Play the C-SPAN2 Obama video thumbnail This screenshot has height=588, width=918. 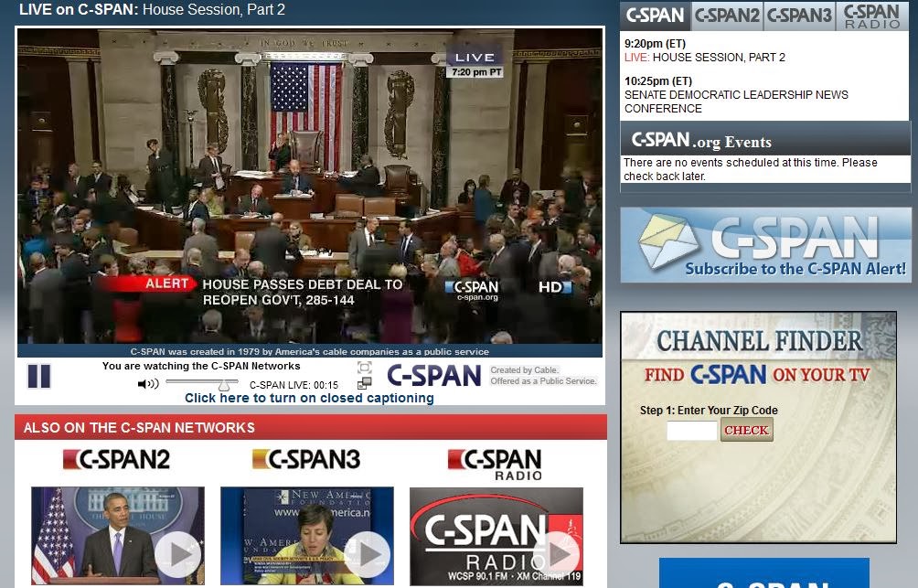[x=118, y=535]
